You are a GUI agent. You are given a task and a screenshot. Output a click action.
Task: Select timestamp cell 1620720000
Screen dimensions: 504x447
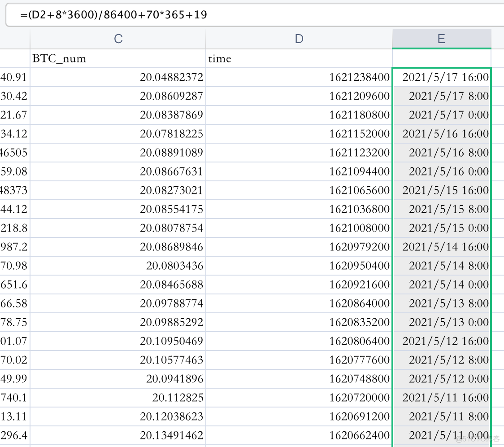299,398
